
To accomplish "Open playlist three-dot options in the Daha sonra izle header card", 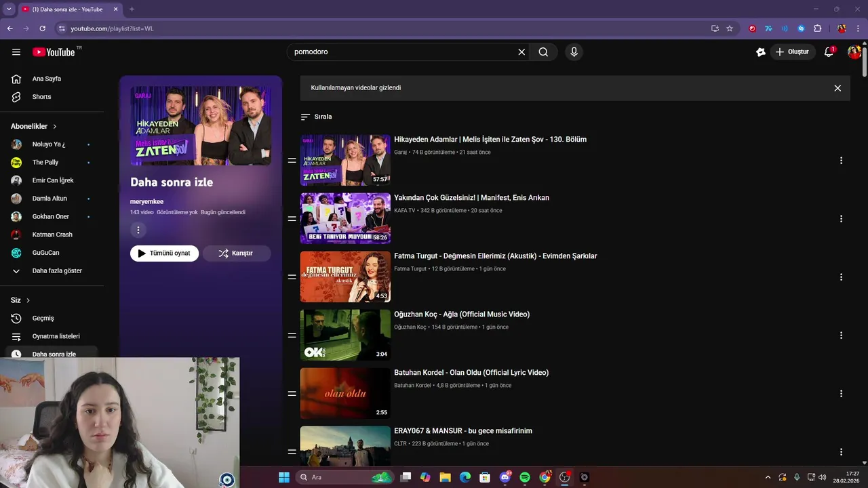I will click(138, 230).
